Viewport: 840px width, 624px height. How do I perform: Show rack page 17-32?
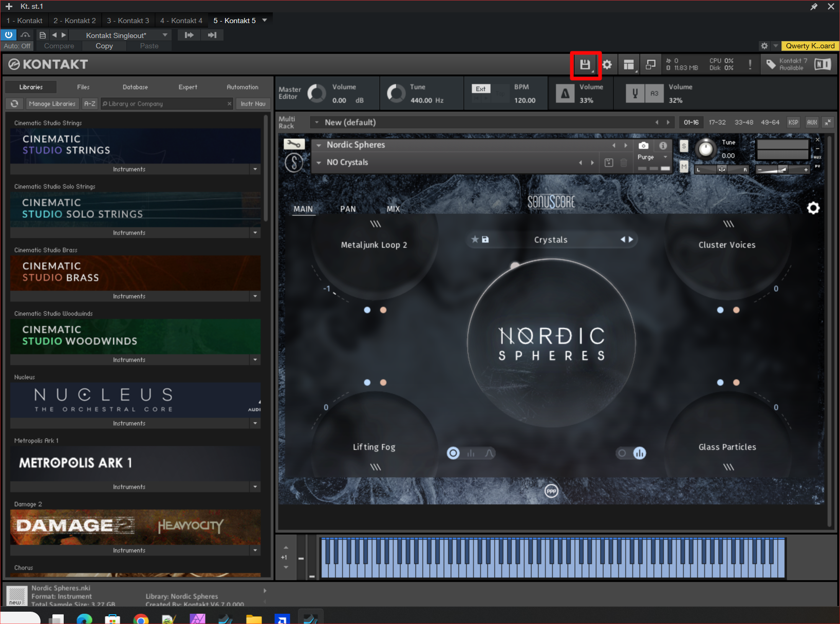(x=717, y=122)
